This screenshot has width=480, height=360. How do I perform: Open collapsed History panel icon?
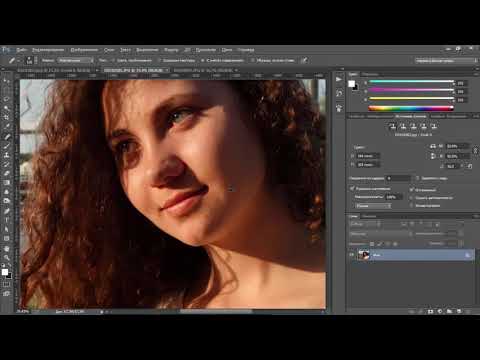[x=339, y=93]
